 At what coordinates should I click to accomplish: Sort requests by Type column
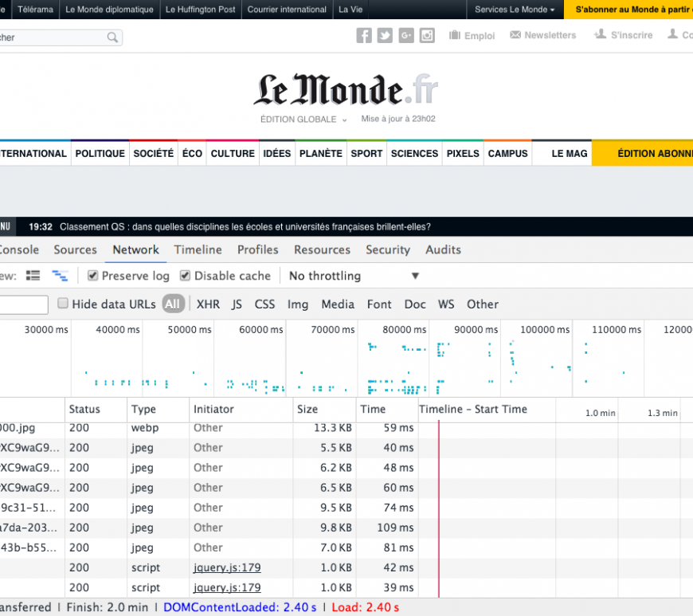click(159, 410)
